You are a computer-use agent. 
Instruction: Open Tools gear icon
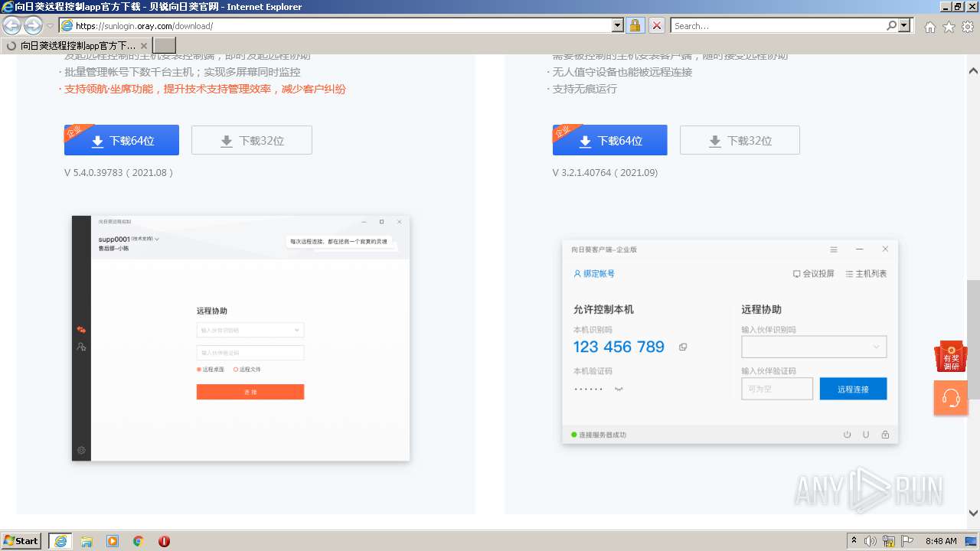(x=968, y=27)
